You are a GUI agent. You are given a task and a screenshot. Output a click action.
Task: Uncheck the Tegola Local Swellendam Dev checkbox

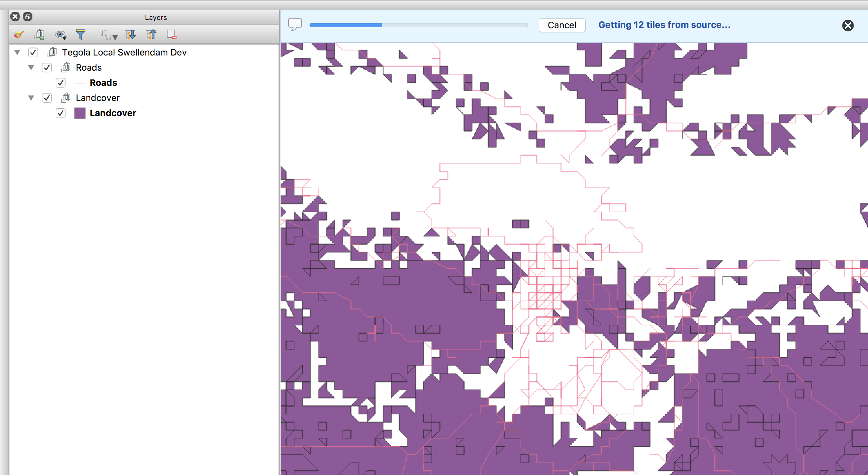tap(33, 52)
